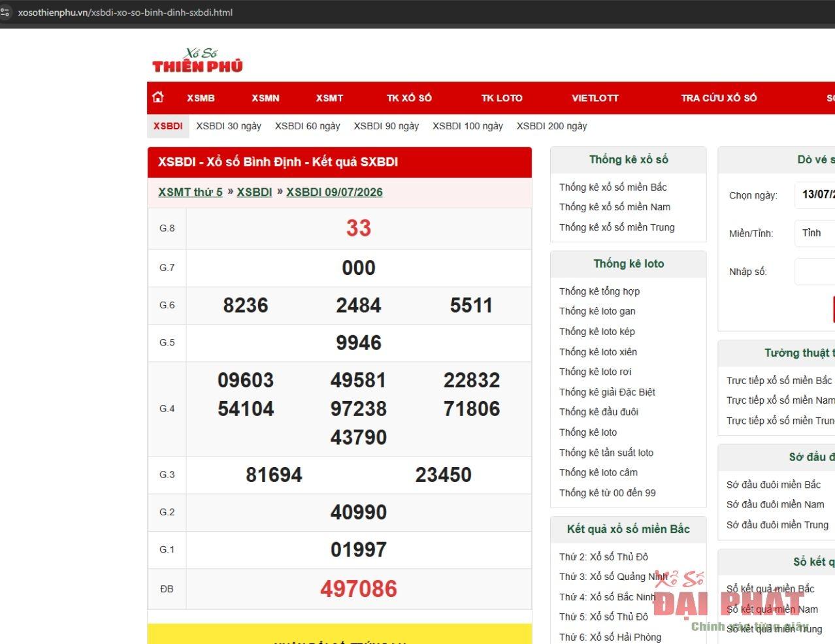Image resolution: width=835 pixels, height=644 pixels.
Task: Switch to XSBDI 60 ngày tab
Action: tap(308, 126)
